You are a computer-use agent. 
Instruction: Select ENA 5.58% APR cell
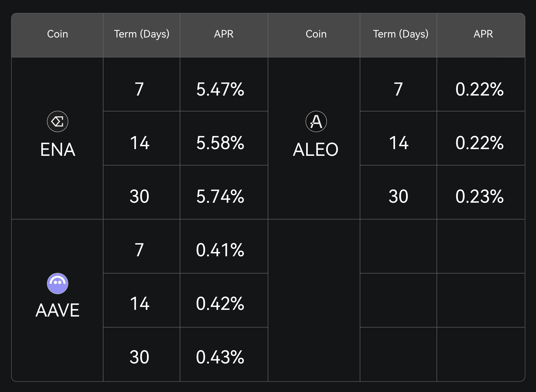(x=220, y=143)
